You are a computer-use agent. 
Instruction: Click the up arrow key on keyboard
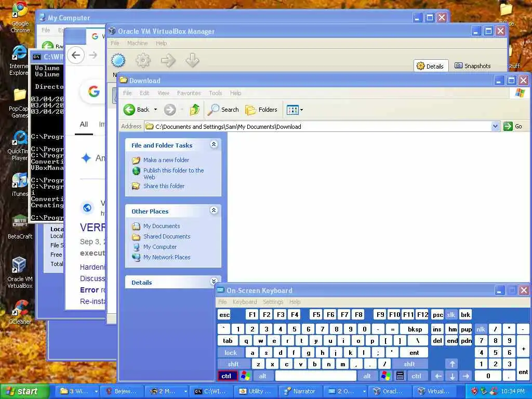tap(453, 364)
